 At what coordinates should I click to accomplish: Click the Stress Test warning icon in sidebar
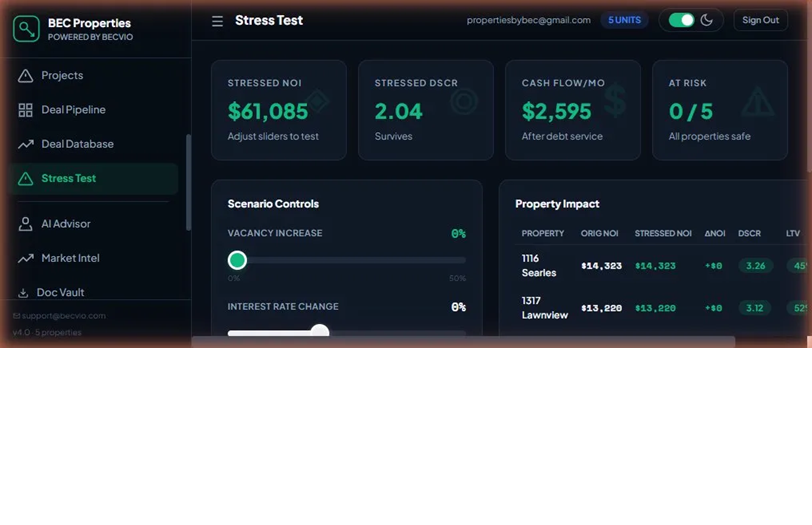[x=25, y=179]
